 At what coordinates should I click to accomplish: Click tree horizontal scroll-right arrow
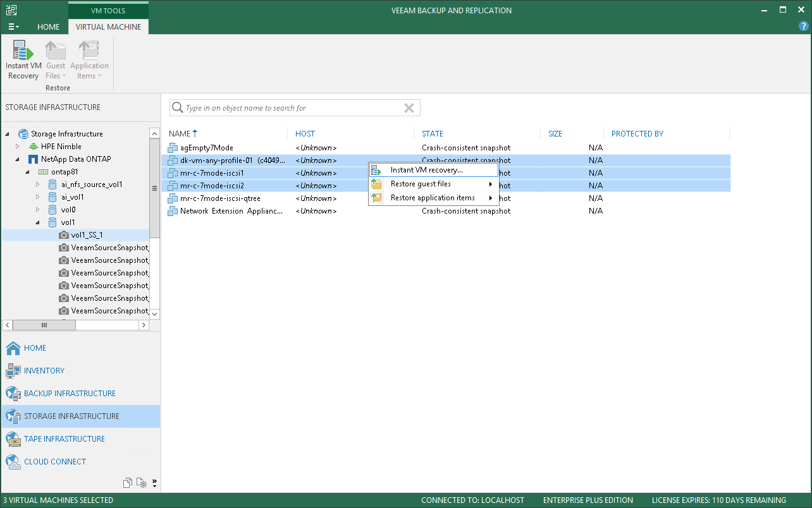click(144, 325)
